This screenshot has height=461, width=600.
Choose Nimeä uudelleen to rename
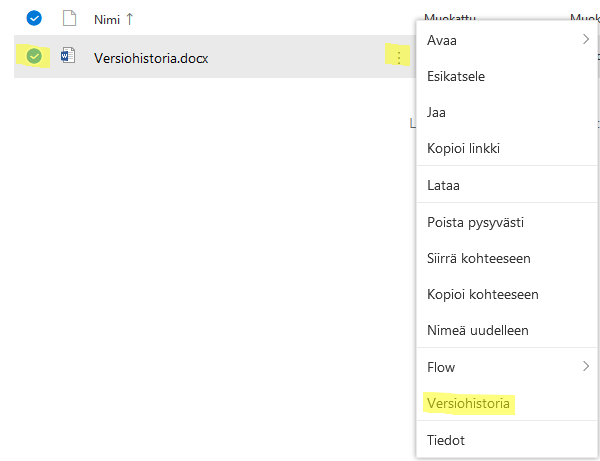478,330
